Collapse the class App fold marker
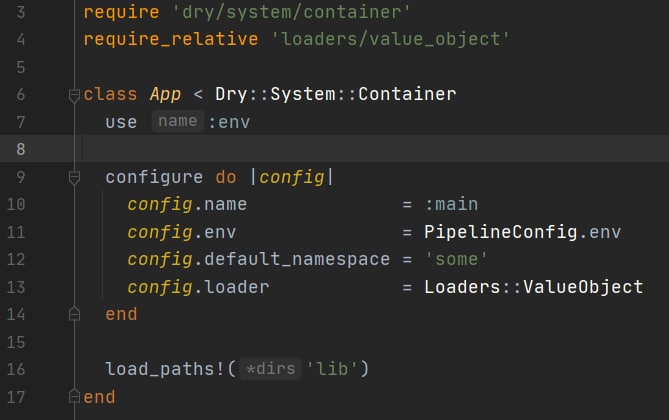Image resolution: width=669 pixels, height=420 pixels. click(x=74, y=95)
